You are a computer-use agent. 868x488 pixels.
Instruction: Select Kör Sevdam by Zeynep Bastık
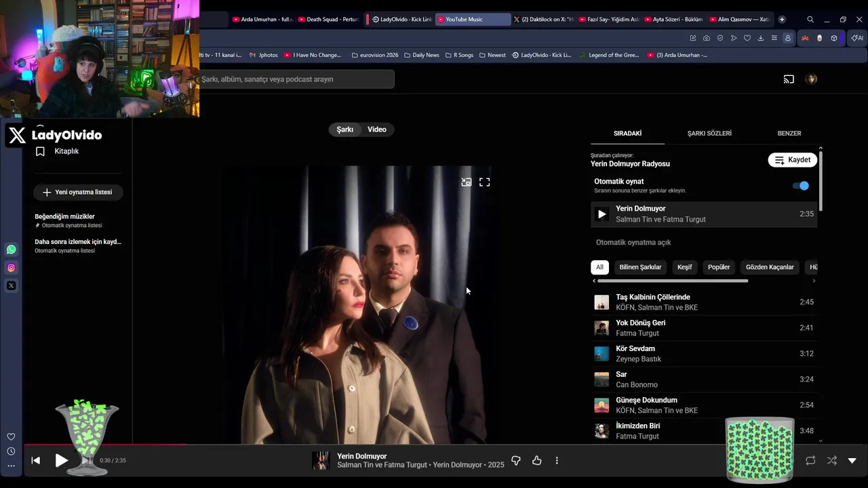click(x=704, y=354)
